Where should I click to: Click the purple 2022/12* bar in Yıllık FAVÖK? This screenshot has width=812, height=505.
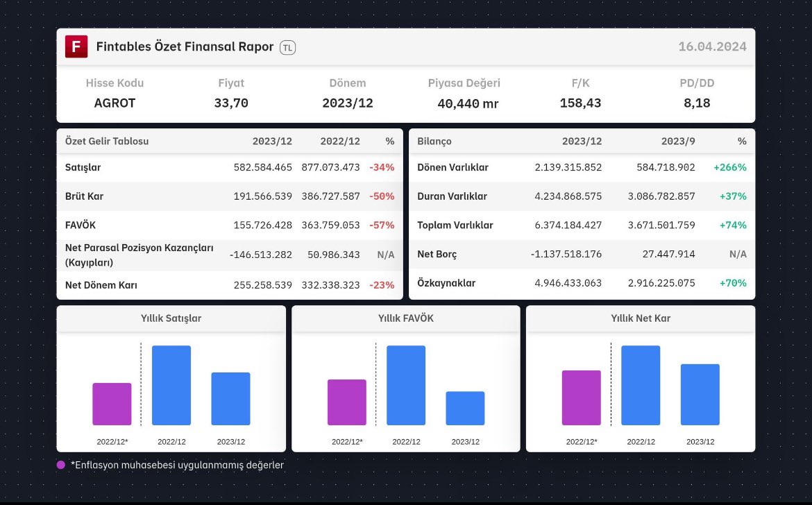347,402
